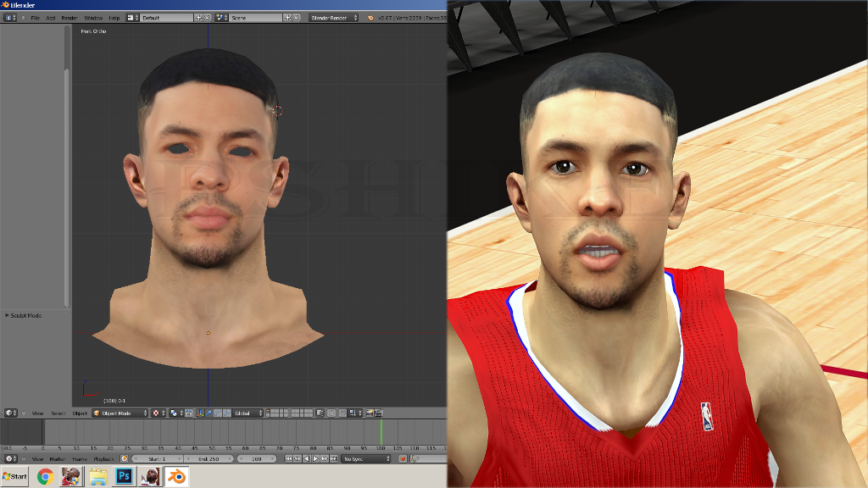Open the timeline editor type selector
Image resolution: width=868 pixels, height=488 pixels.
pos(10,458)
